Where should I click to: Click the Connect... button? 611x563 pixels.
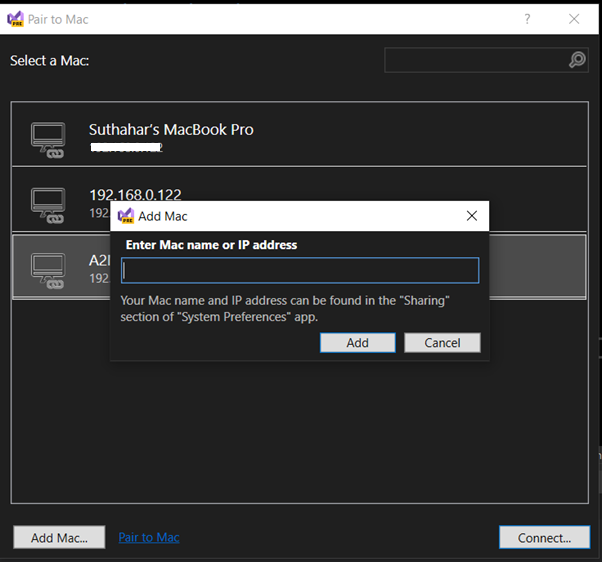point(544,537)
